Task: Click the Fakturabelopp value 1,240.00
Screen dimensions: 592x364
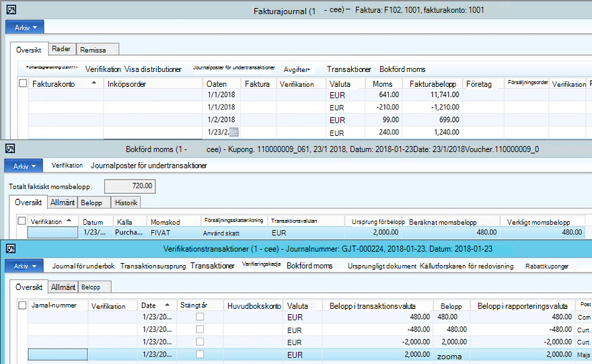Action: pyautogui.click(x=446, y=132)
